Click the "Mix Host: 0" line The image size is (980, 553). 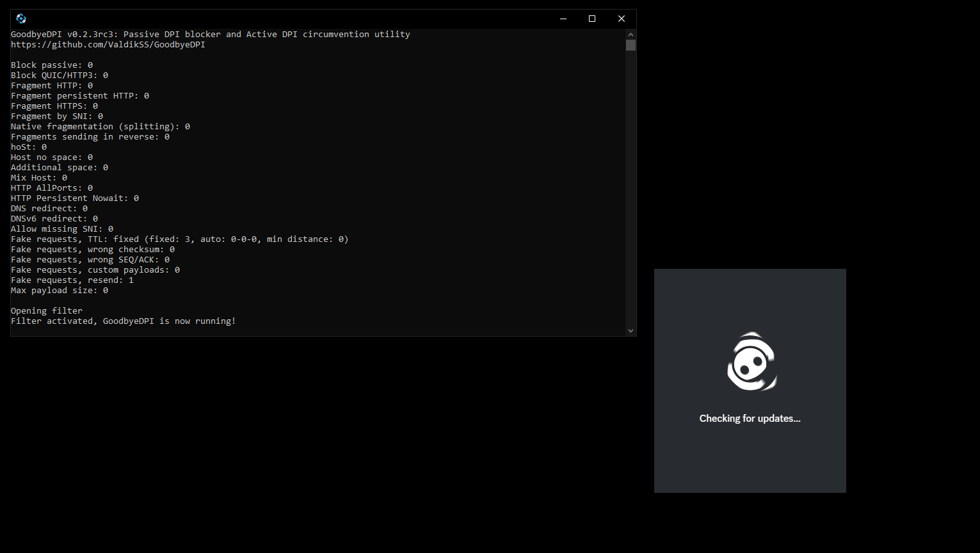pos(39,178)
